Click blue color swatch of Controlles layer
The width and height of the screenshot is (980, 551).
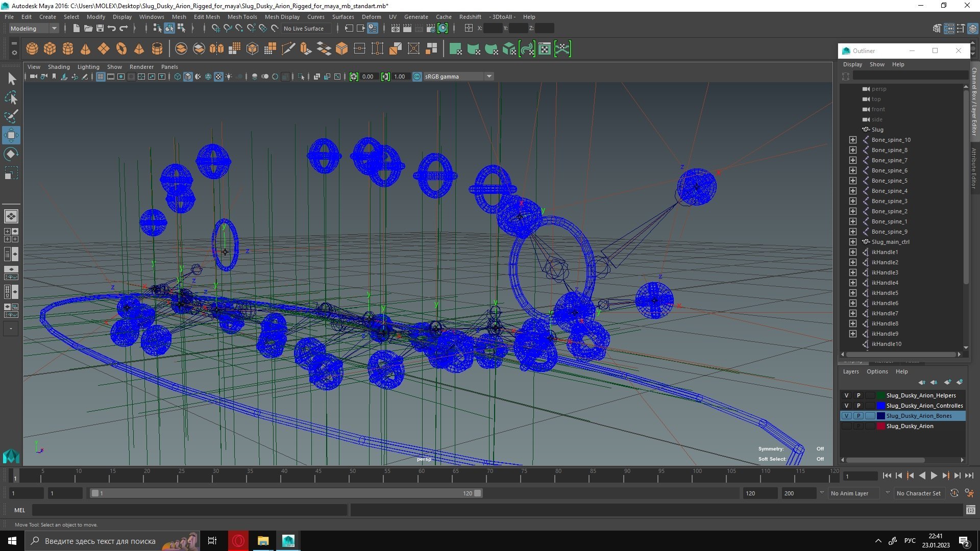tap(880, 406)
